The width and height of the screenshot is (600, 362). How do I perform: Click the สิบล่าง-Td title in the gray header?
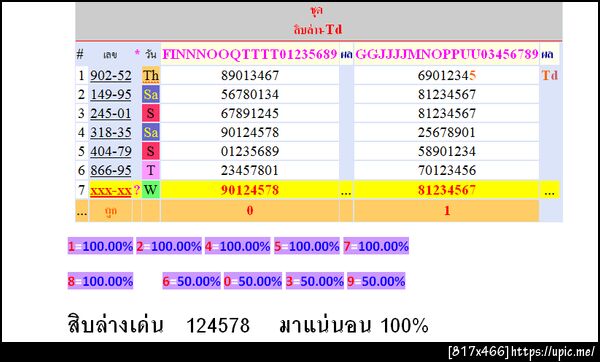coord(318,29)
